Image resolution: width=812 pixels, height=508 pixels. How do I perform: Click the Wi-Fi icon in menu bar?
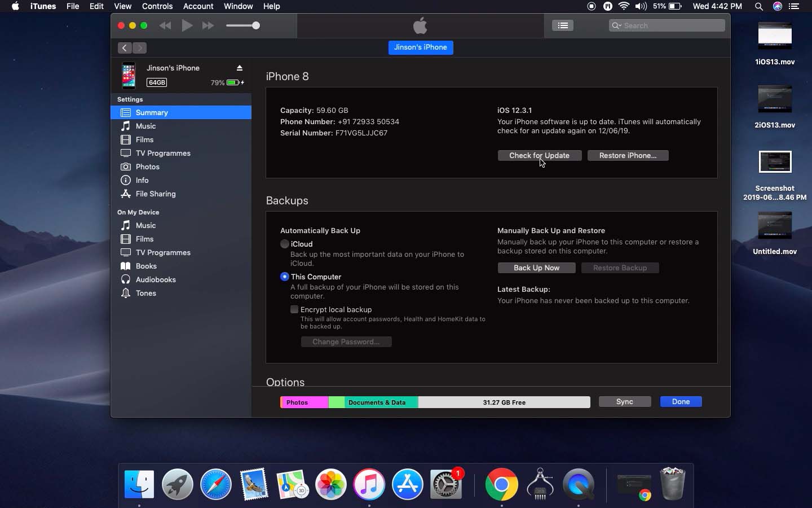pos(624,6)
